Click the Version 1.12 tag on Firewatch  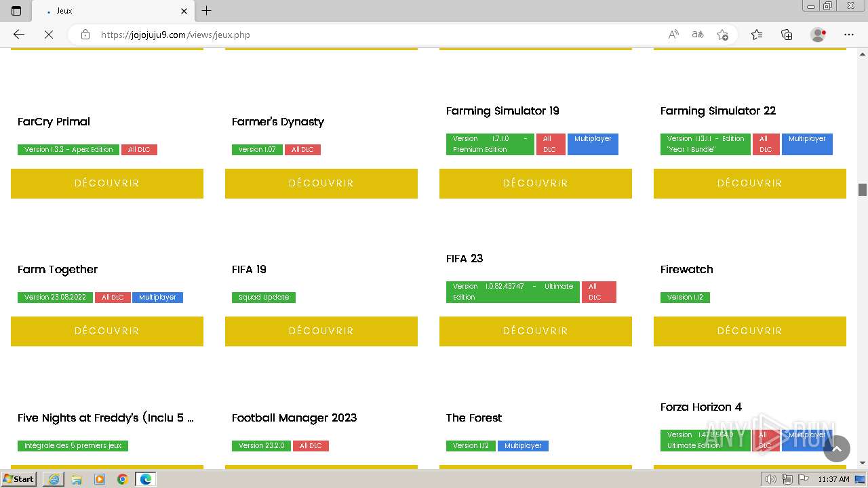685,298
